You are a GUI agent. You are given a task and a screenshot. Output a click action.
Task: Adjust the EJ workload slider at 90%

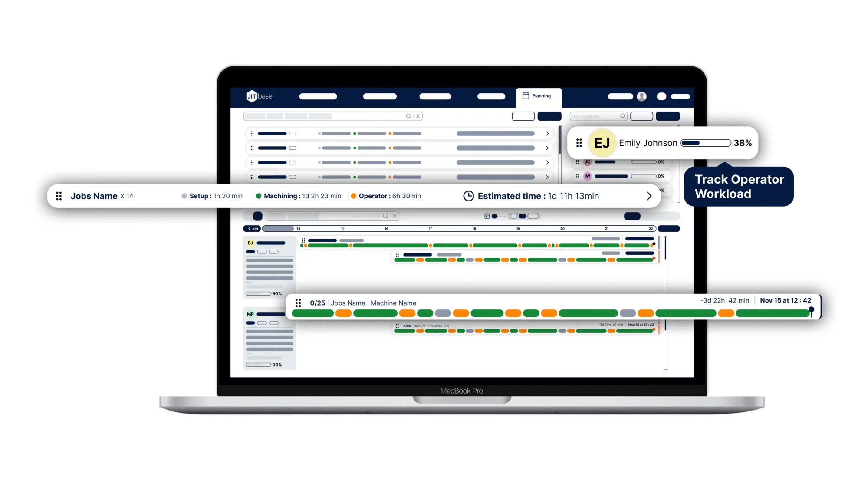click(x=268, y=293)
